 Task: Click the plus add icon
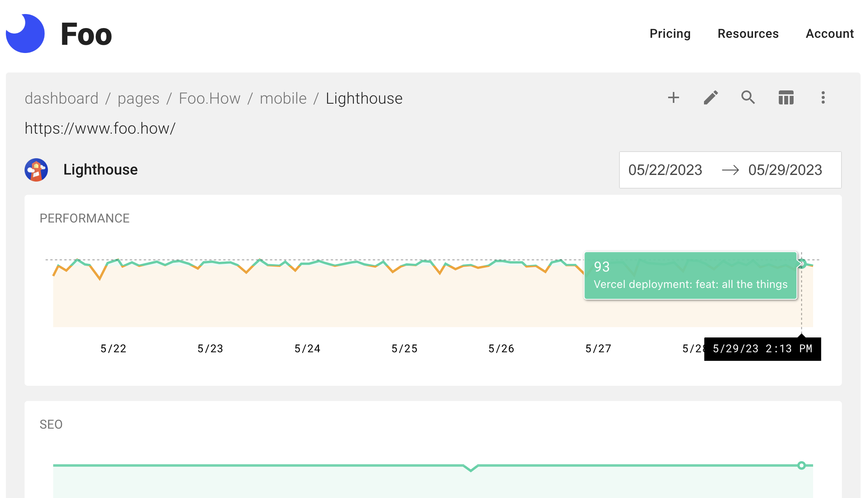point(673,97)
